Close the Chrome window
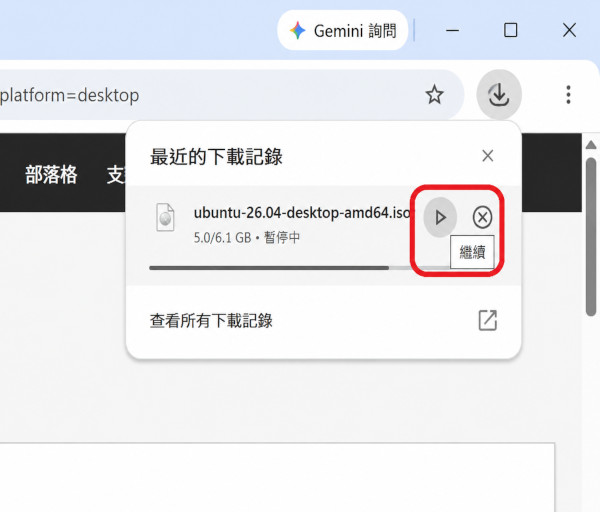Viewport: 600px width, 512px height. pyautogui.click(x=569, y=30)
